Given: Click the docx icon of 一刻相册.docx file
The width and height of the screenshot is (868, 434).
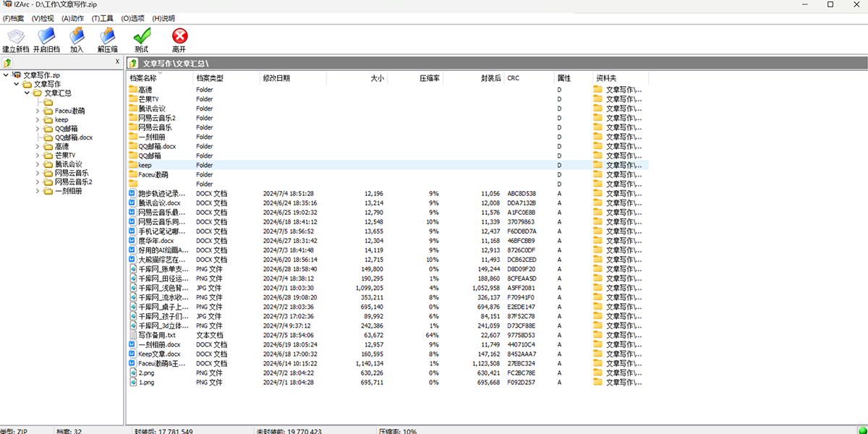Looking at the screenshot, I should 133,344.
